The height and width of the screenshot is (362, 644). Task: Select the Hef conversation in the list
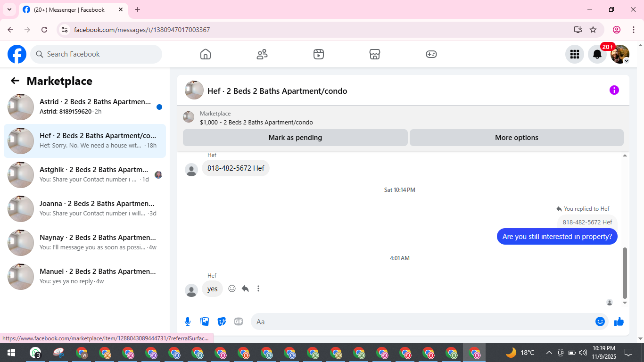click(85, 140)
